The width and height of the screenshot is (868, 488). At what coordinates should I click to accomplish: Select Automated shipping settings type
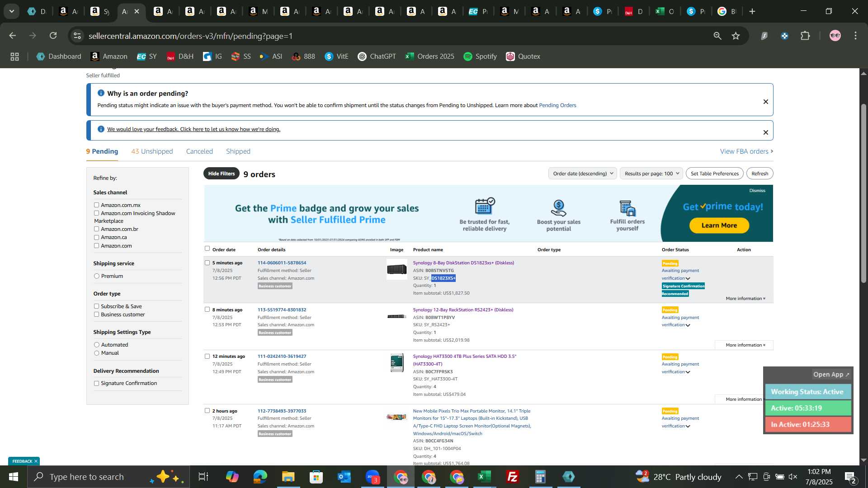pyautogui.click(x=96, y=345)
